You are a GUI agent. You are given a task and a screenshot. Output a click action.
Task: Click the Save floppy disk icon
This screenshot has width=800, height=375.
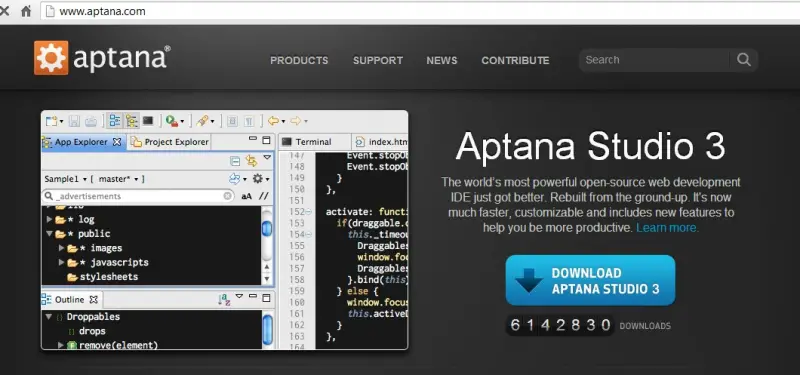(74, 121)
